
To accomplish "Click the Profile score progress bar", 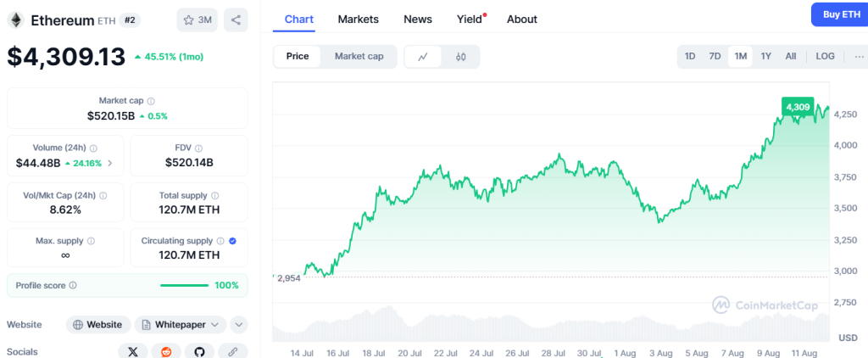I will (184, 286).
